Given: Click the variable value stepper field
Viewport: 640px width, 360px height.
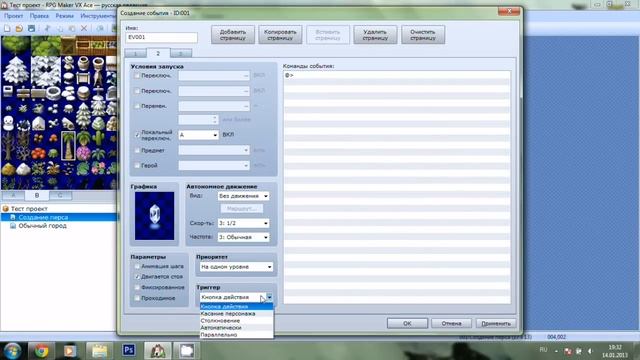Looking at the screenshot, I should 198,120.
